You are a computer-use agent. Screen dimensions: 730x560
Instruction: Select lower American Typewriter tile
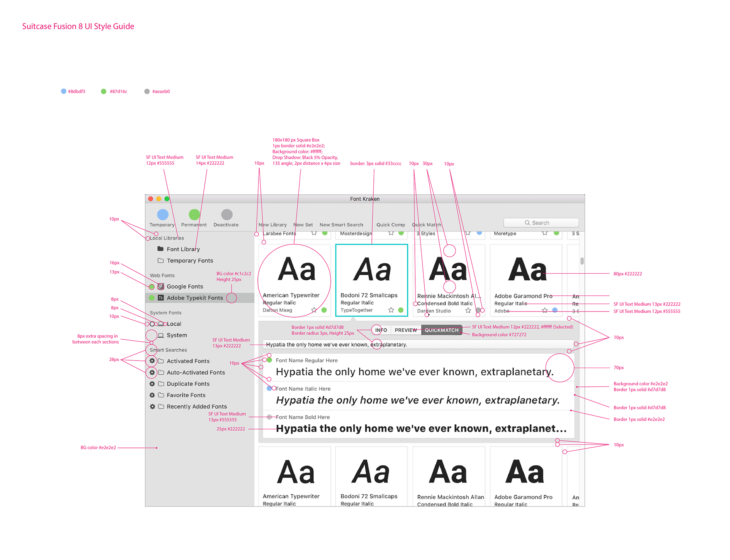[295, 476]
